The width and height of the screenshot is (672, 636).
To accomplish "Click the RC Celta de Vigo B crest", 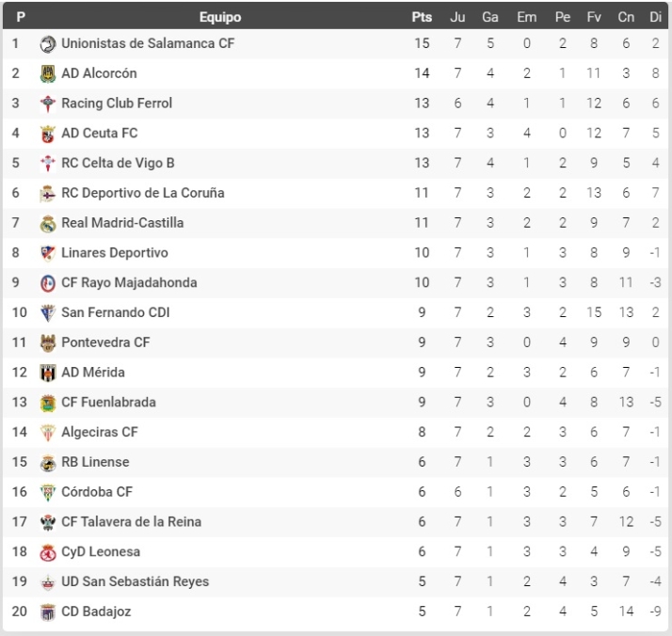I will pyautogui.click(x=48, y=164).
